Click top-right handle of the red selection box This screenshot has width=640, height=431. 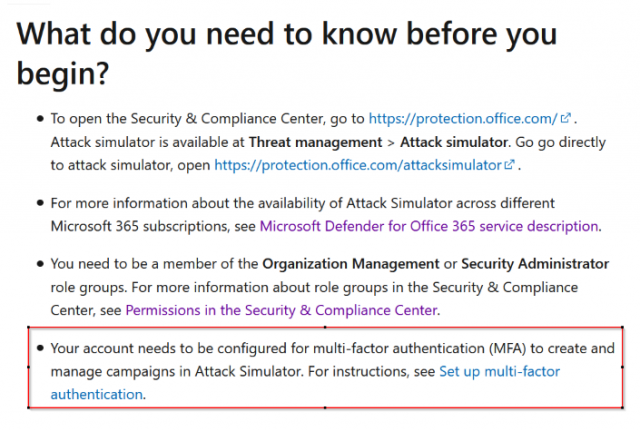pyautogui.click(x=623, y=326)
